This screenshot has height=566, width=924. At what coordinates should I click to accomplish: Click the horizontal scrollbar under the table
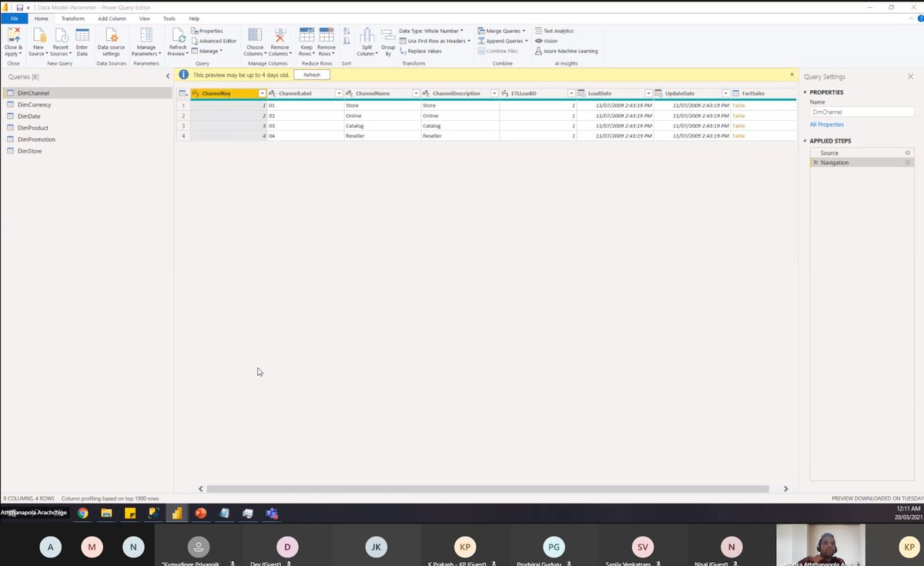[487, 488]
